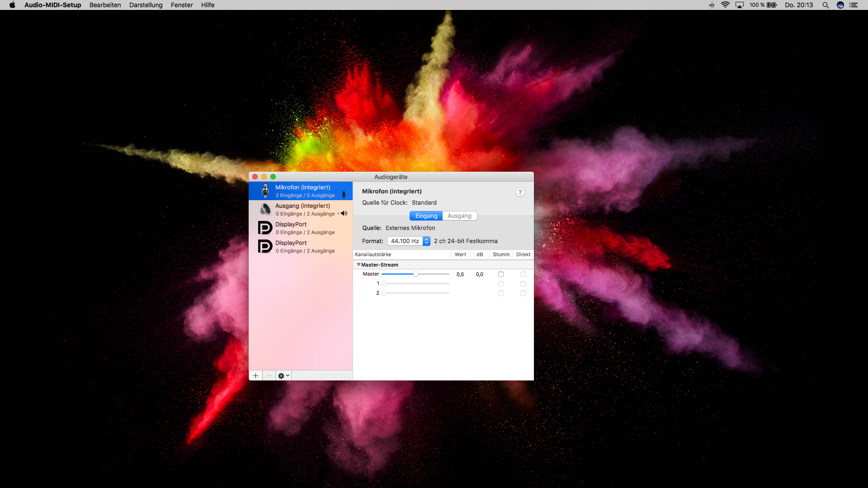Select the Mikrofon (integriert) microphone icon

[265, 191]
